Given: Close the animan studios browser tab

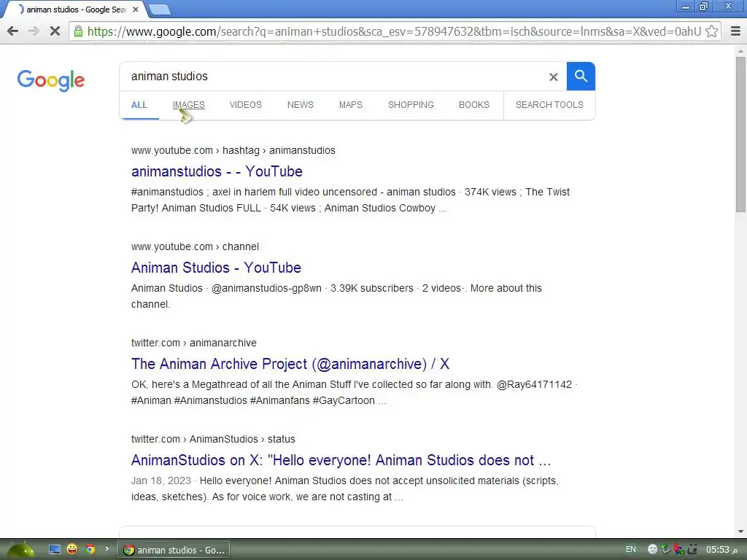Looking at the screenshot, I should tap(135, 9).
